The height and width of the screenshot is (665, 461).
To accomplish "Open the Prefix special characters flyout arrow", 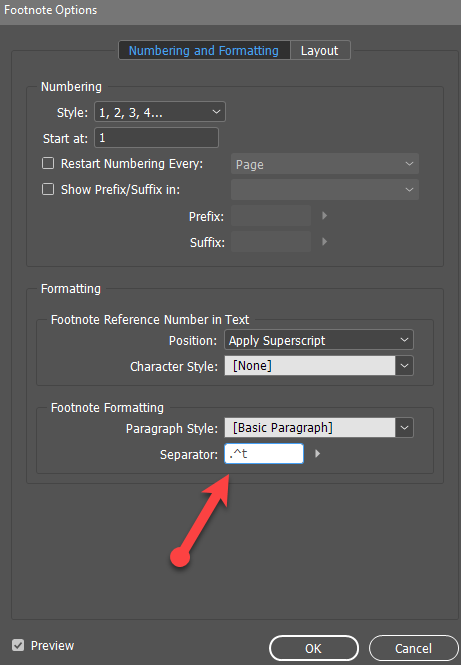I will click(324, 215).
